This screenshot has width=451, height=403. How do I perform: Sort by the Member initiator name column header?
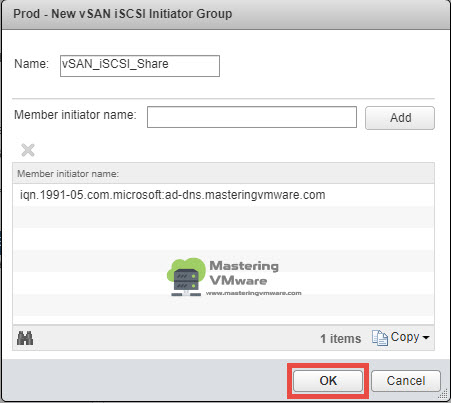[x=223, y=174]
